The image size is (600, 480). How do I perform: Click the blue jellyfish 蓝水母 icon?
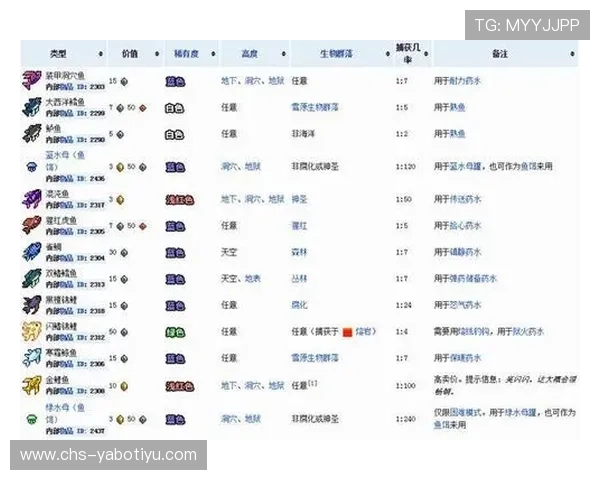coord(32,167)
